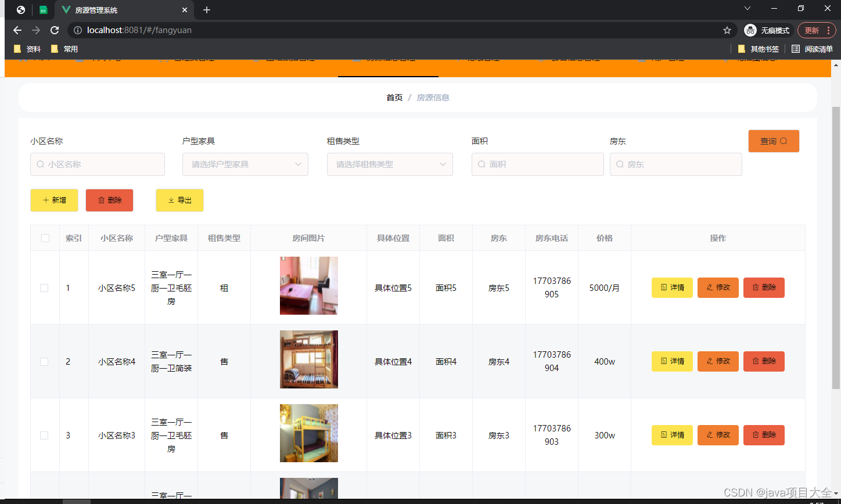Focus the 面积 search input

click(x=538, y=164)
